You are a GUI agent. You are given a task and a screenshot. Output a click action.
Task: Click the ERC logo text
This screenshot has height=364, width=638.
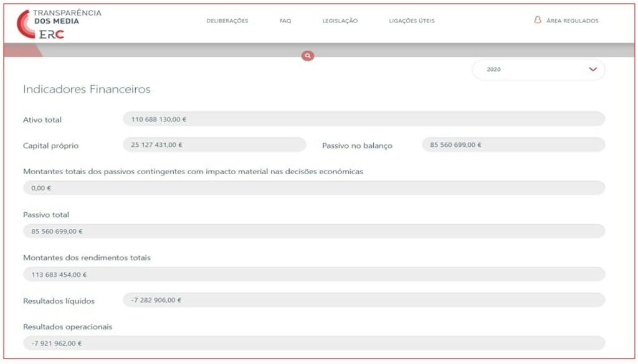tap(51, 34)
